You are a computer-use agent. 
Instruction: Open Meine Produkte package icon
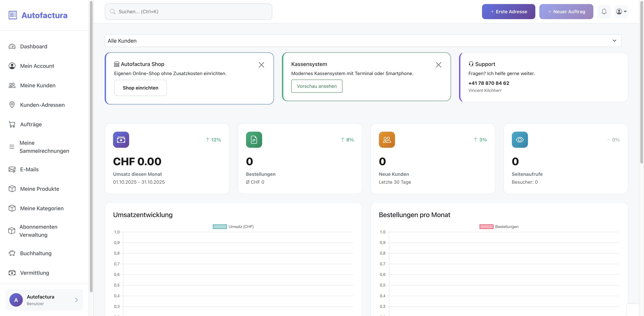[12, 189]
